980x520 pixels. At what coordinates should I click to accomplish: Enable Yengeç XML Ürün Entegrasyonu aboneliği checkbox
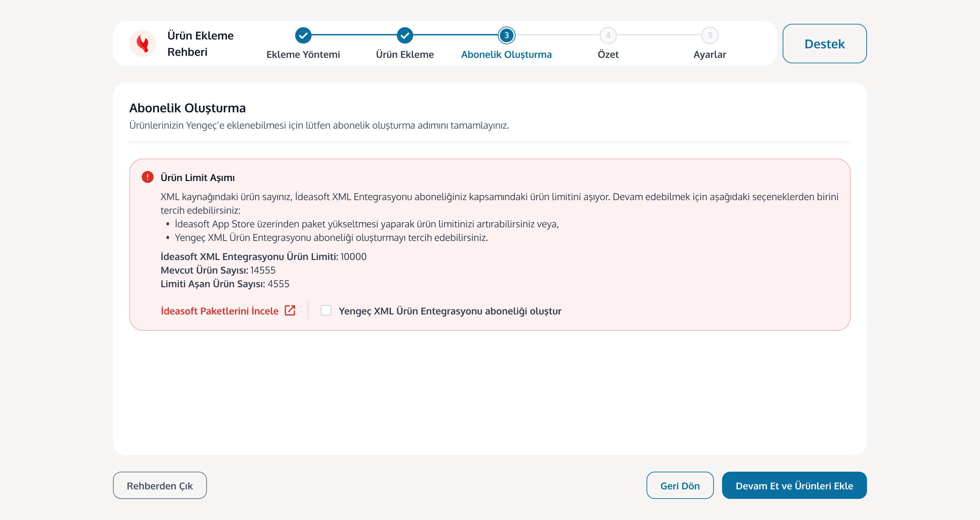point(326,310)
